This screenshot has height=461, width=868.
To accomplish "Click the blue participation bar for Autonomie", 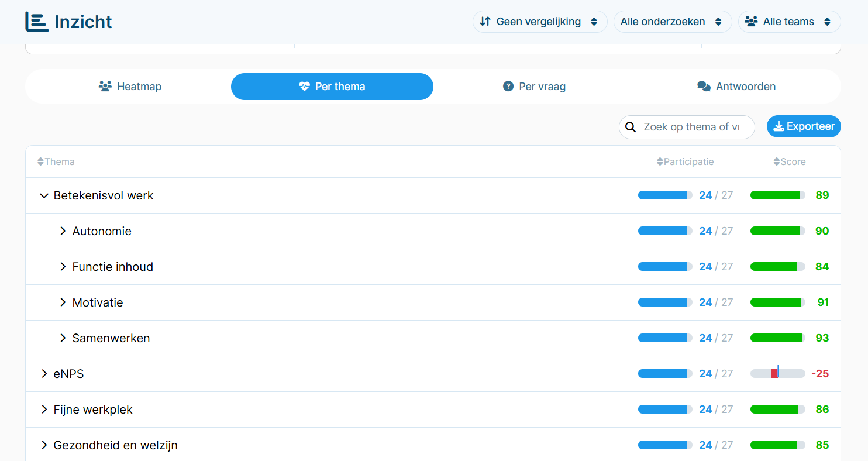I will (x=665, y=230).
